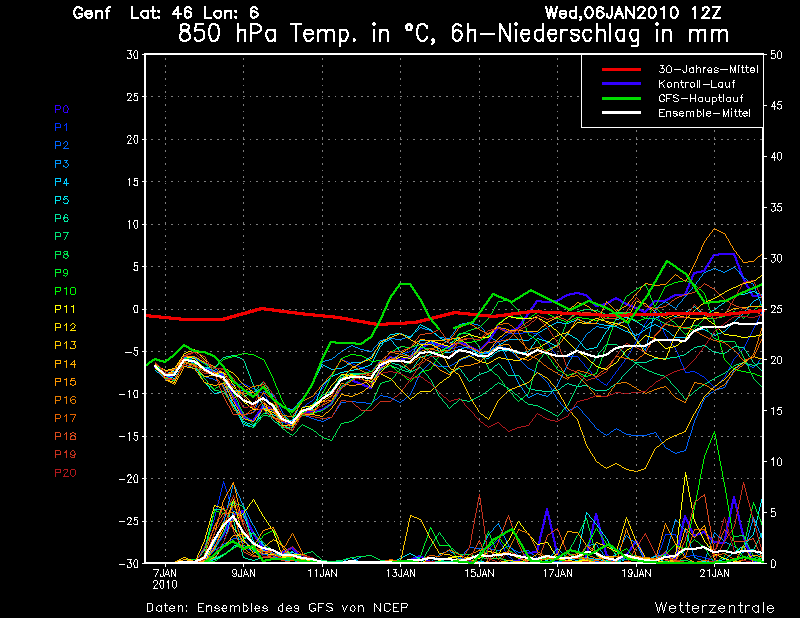Image resolution: width=800 pixels, height=618 pixels.
Task: Click the -15 tick on temperature axis
Action: [x=129, y=436]
